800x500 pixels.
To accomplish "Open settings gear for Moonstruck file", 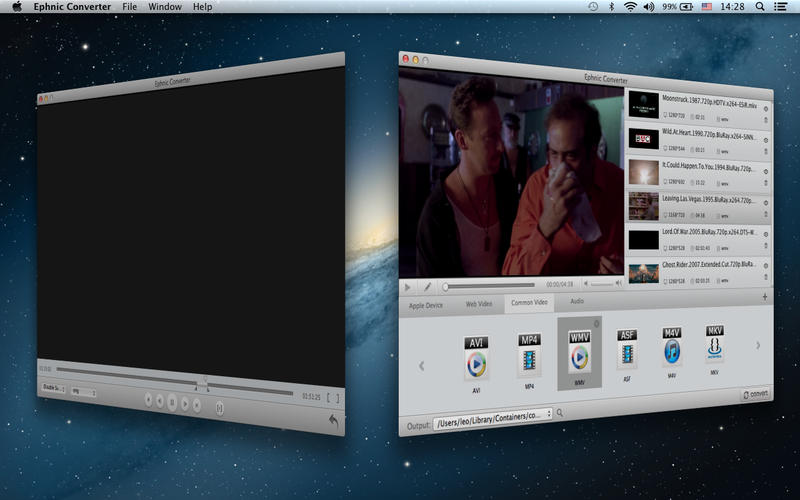I will point(765,109).
